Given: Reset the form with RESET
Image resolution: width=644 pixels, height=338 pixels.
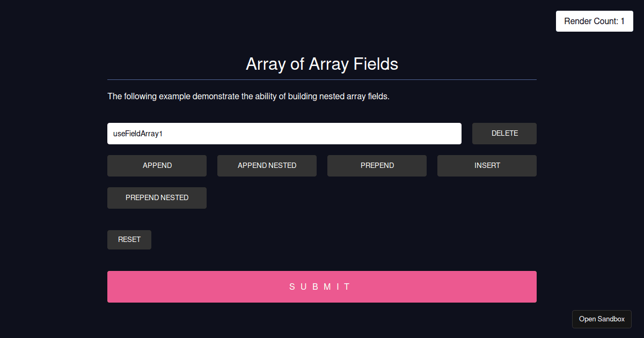Looking at the screenshot, I should point(129,240).
